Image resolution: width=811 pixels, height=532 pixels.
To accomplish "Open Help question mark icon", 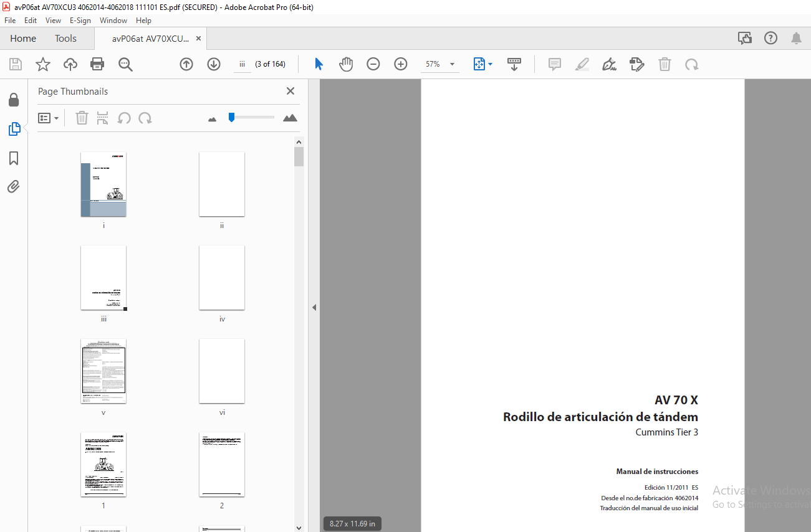I will coord(770,39).
